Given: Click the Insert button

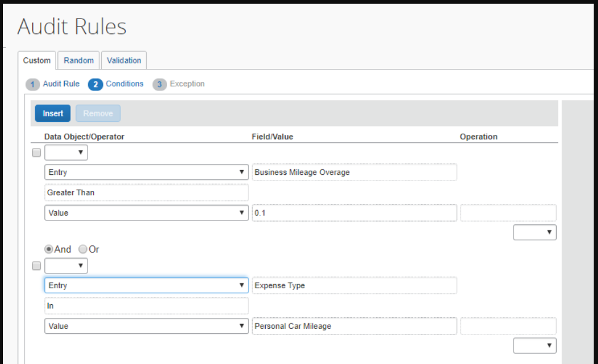Looking at the screenshot, I should pyautogui.click(x=52, y=113).
